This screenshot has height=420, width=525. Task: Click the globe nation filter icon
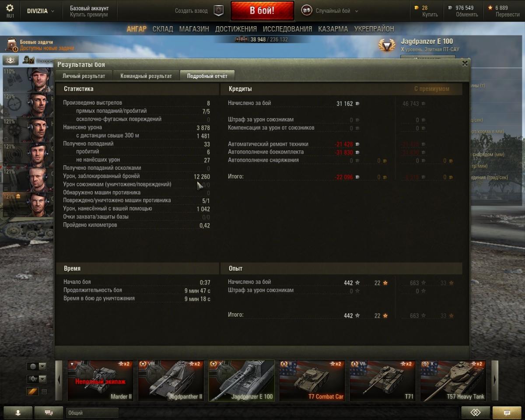click(x=32, y=366)
